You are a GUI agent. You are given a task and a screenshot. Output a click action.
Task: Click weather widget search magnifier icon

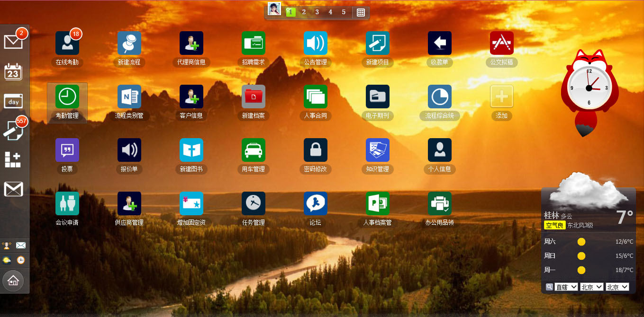click(x=549, y=287)
